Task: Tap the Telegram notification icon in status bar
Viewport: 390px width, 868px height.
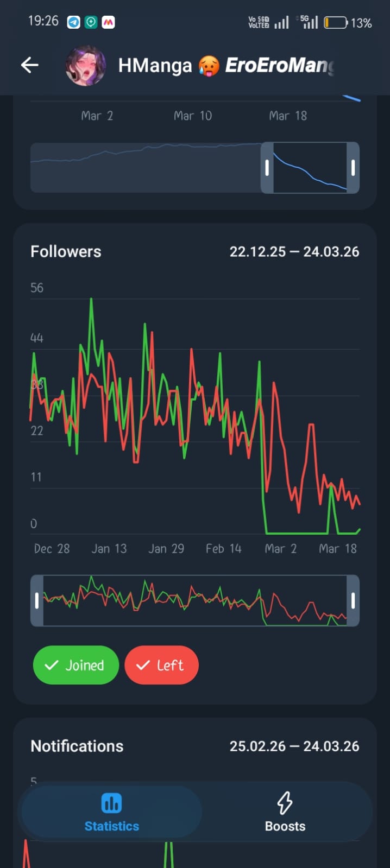Action: click(x=74, y=22)
